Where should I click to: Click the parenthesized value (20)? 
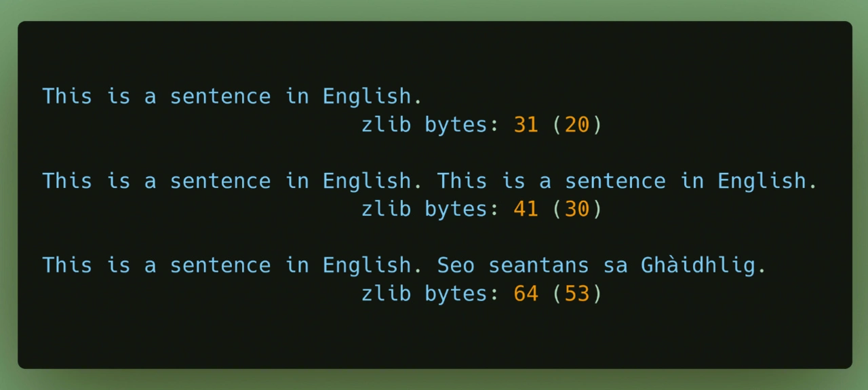tap(576, 125)
